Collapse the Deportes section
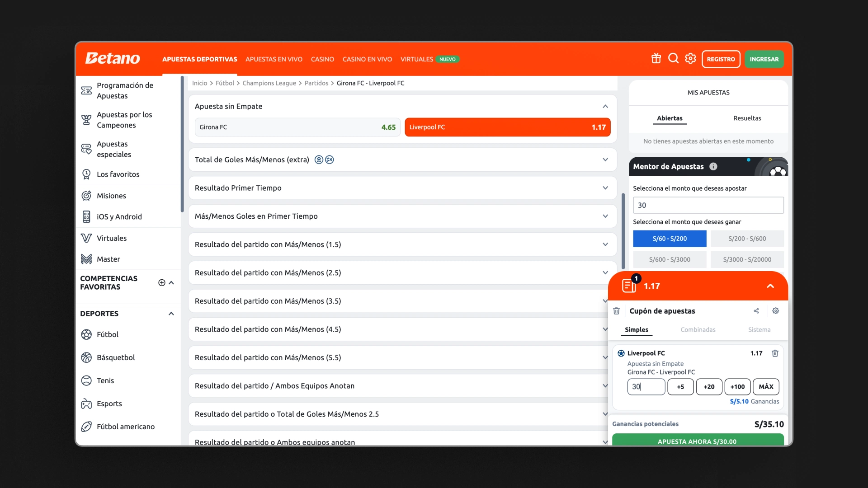The image size is (868, 488). [171, 314]
